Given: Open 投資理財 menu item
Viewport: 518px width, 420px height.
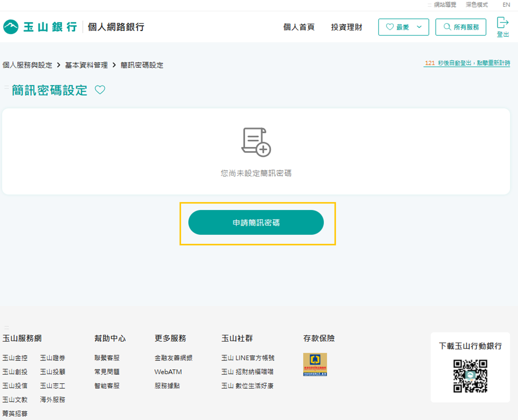Looking at the screenshot, I should 346,27.
